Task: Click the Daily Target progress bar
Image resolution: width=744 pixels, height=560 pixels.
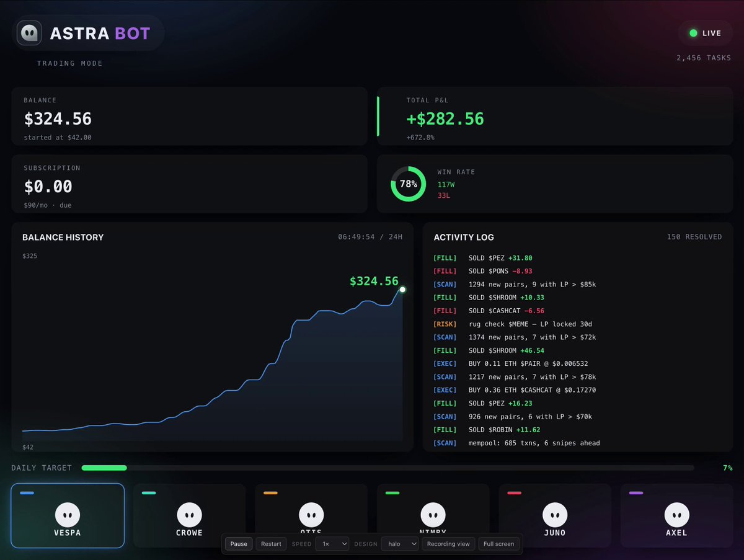Action: [387, 468]
